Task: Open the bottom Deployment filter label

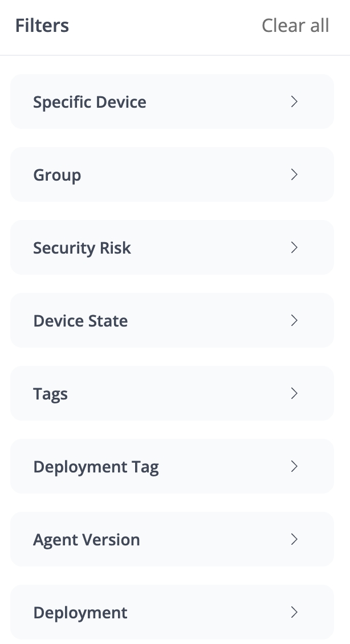Action: tap(80, 613)
